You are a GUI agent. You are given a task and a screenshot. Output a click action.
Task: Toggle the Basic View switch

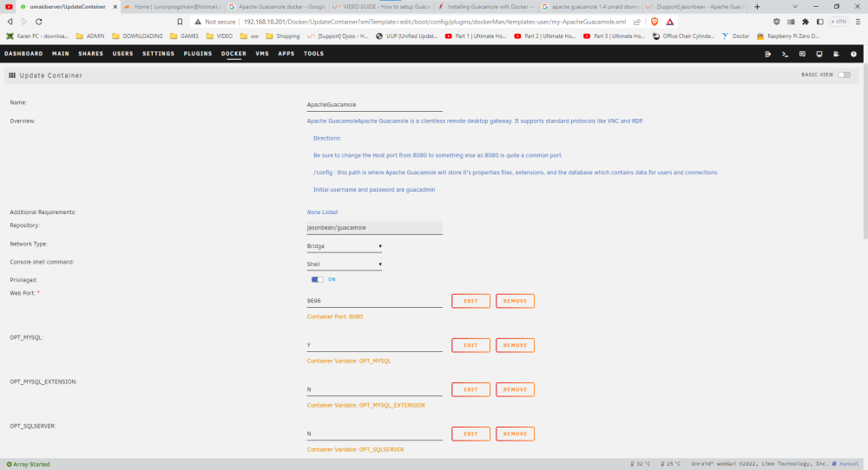pyautogui.click(x=845, y=75)
